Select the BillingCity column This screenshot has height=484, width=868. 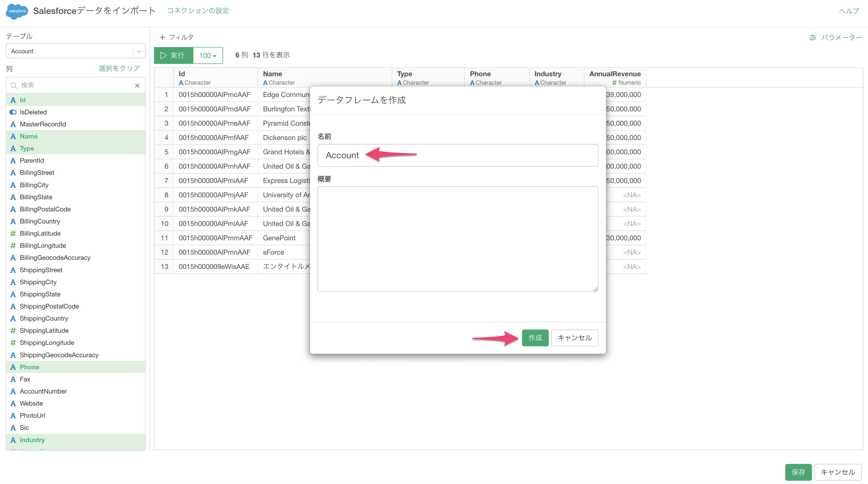(76, 185)
